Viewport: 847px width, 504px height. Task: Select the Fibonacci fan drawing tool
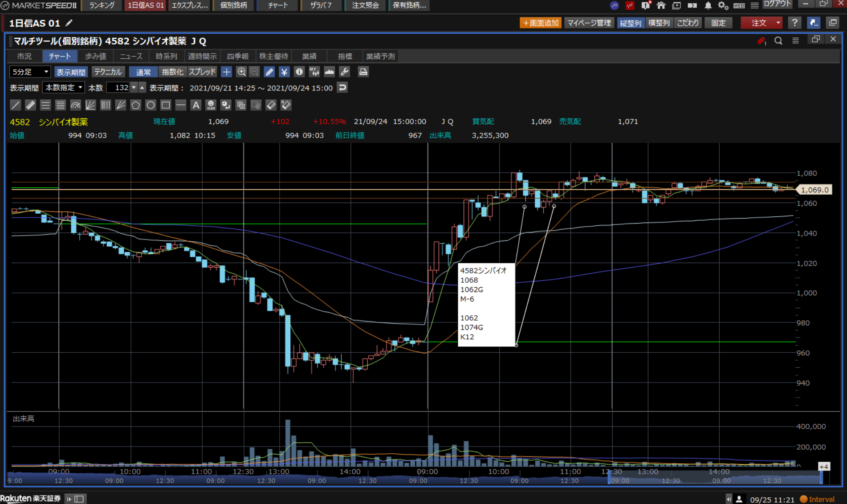click(x=90, y=105)
